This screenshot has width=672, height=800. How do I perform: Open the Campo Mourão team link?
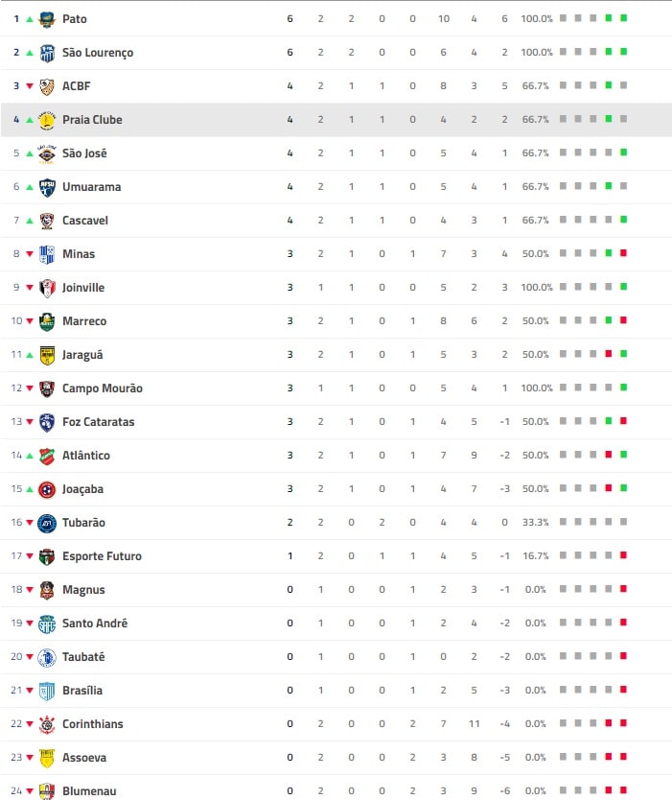103,388
